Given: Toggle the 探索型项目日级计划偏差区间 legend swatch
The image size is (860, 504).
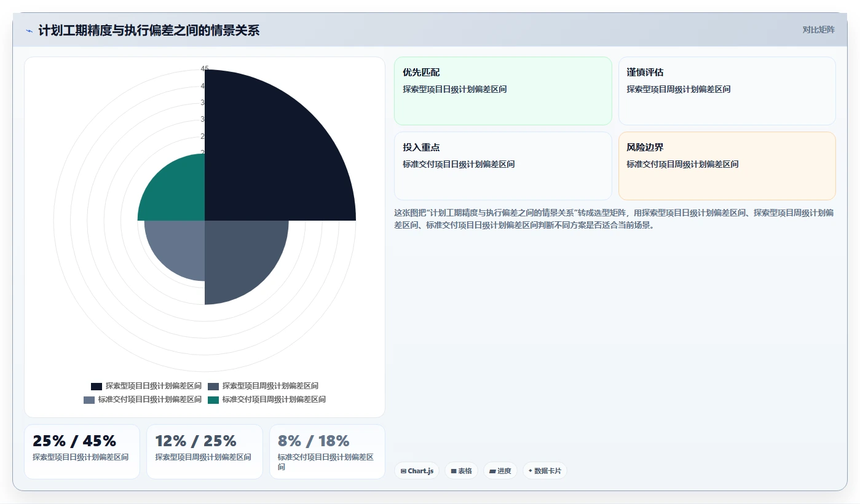Looking at the screenshot, I should [97, 387].
